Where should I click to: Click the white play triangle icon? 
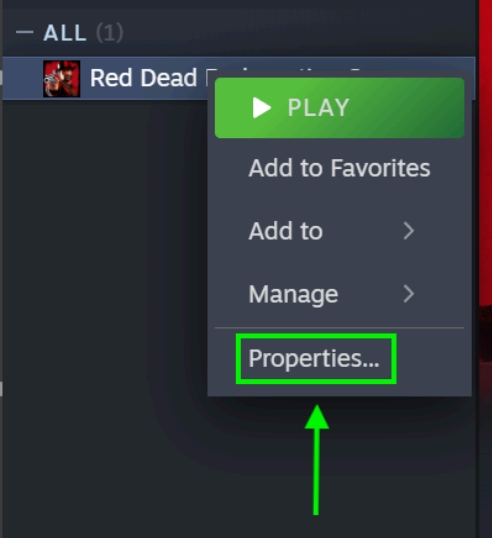pyautogui.click(x=262, y=107)
